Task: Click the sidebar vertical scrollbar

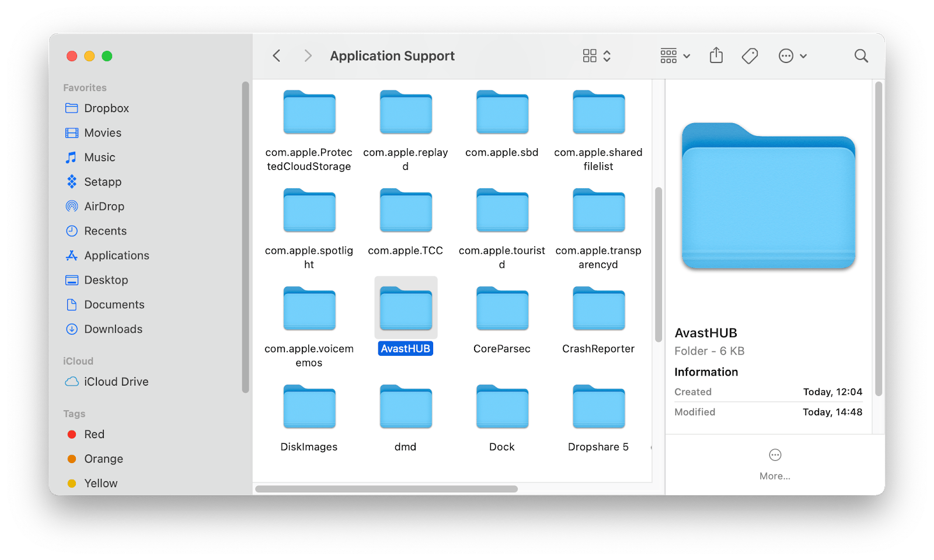Action: pos(245,237)
